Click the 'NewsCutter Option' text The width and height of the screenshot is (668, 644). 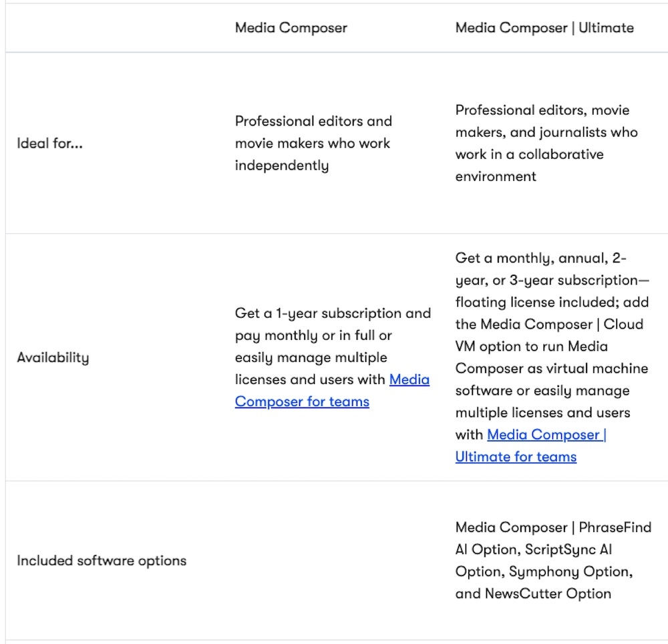549,593
